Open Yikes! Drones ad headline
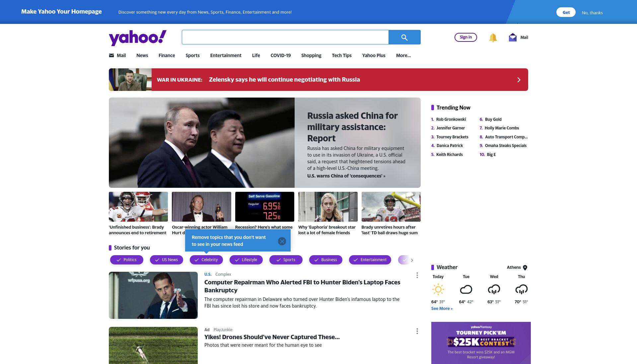This screenshot has width=637, height=364. (272, 337)
